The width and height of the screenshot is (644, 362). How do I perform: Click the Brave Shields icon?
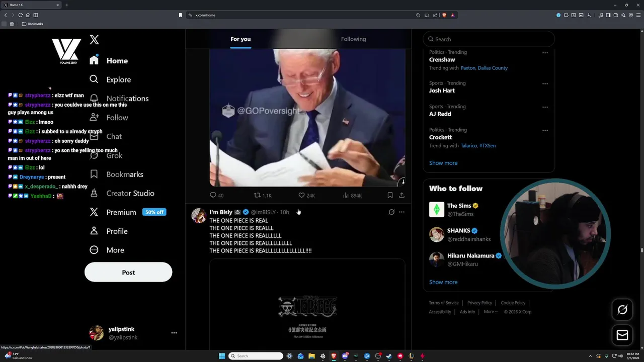pos(444,15)
